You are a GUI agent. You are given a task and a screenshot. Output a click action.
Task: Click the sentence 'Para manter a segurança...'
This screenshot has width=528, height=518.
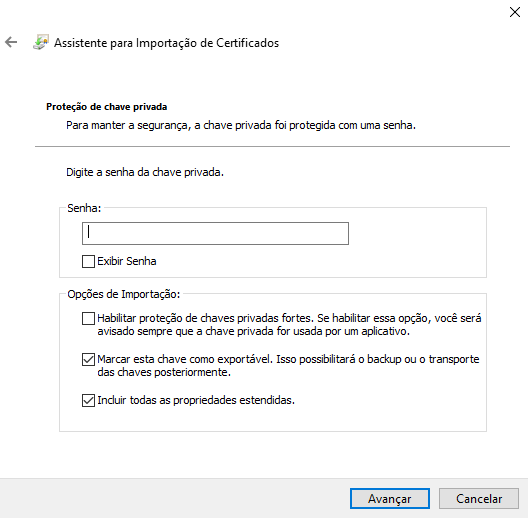click(x=241, y=125)
